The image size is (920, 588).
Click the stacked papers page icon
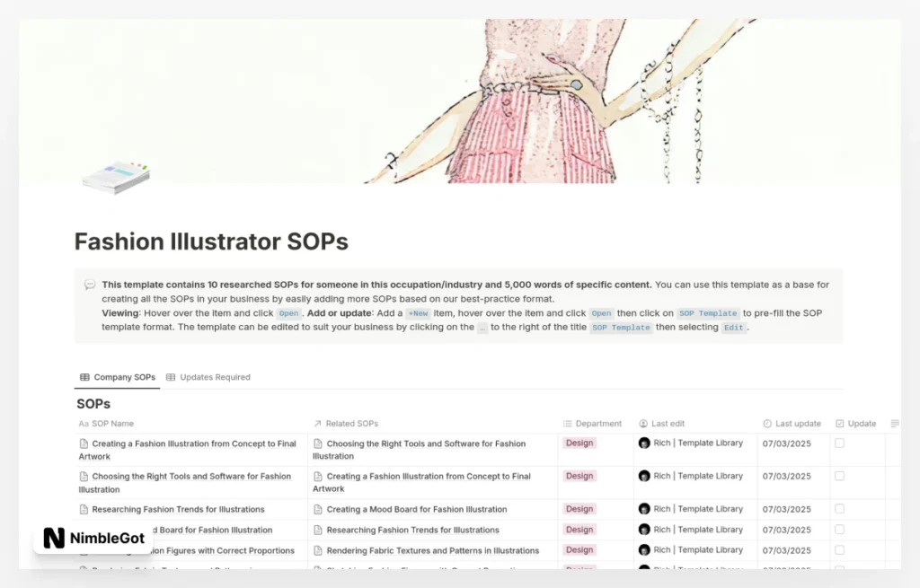tap(116, 177)
